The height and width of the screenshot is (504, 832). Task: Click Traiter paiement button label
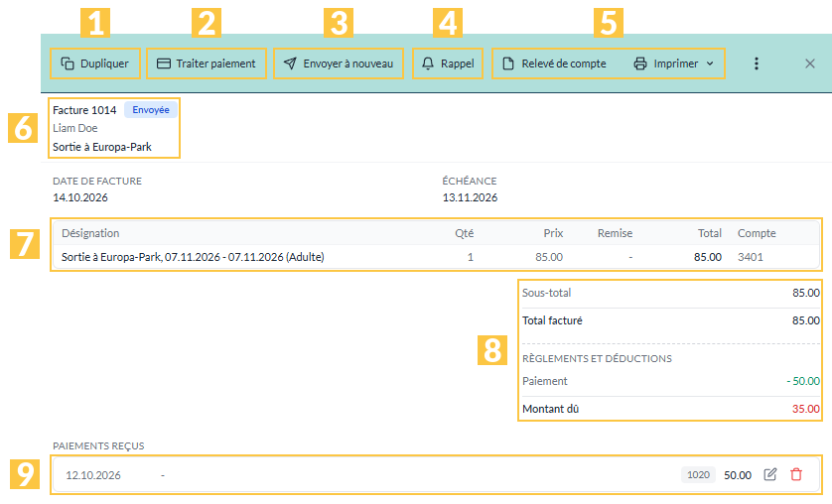(x=216, y=63)
